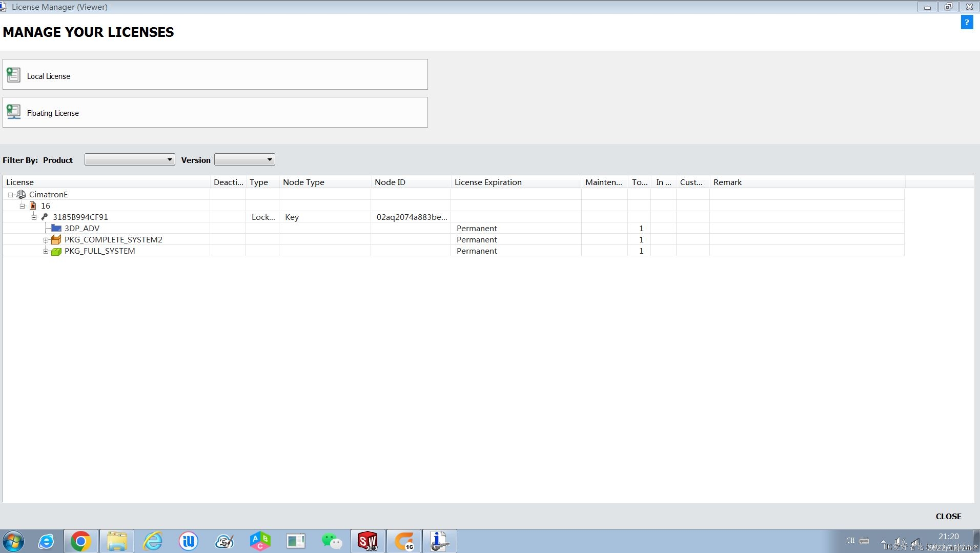Click the version 16 file icon
The image size is (980, 553).
pos(33,206)
